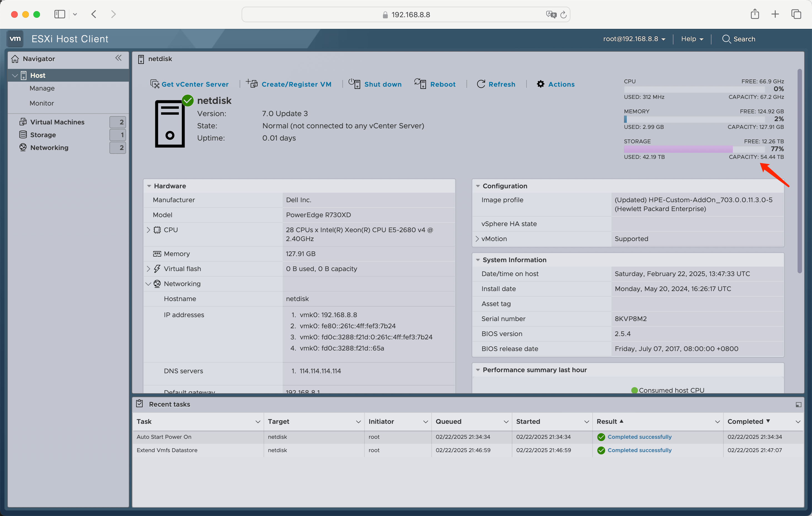812x516 pixels.
Task: Collapse the System Information section
Action: tap(478, 260)
